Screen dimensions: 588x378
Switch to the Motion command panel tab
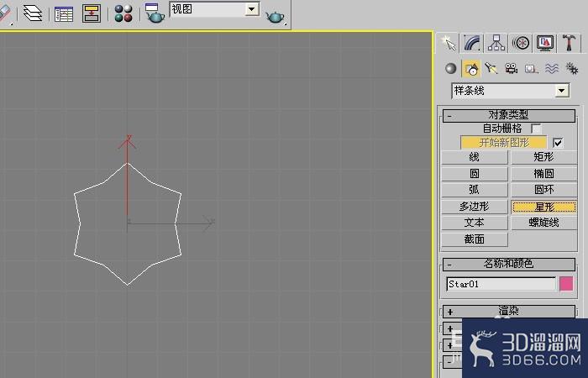[521, 43]
